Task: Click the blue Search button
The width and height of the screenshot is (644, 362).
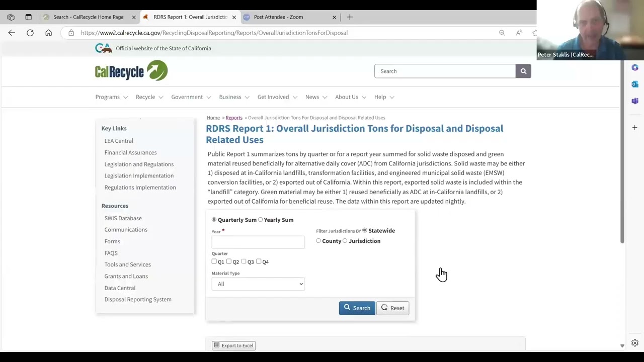Action: tap(357, 308)
